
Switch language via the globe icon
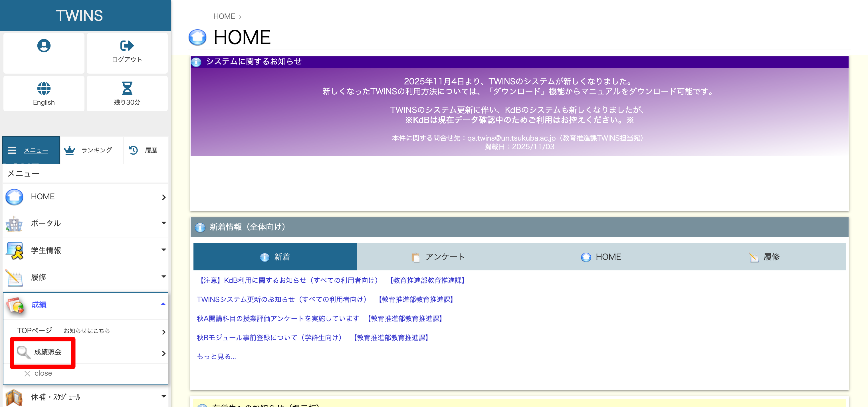click(x=44, y=88)
